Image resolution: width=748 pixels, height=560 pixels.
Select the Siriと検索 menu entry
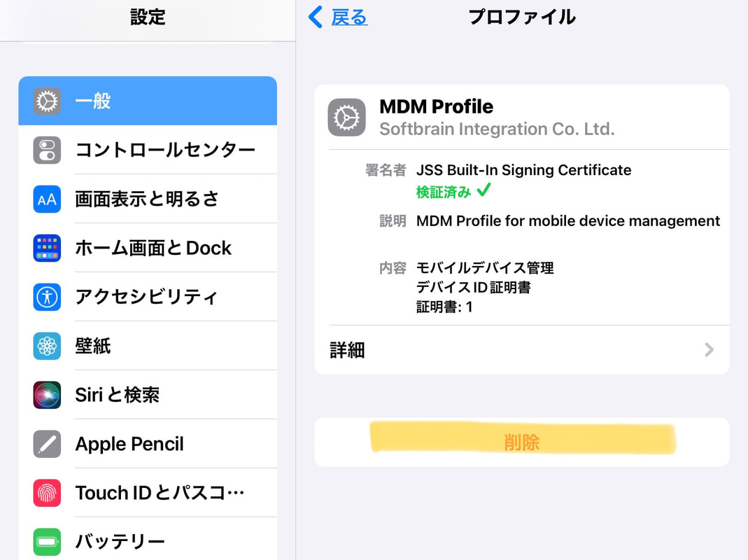click(148, 395)
